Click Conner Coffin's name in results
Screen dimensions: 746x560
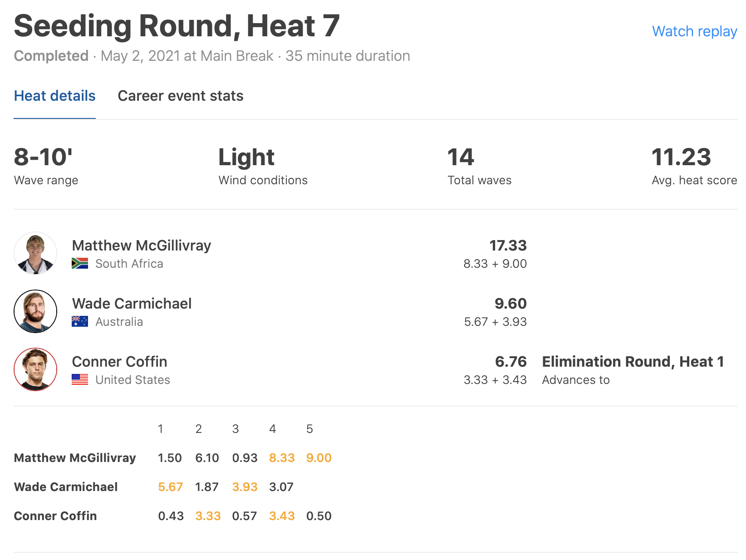[120, 362]
